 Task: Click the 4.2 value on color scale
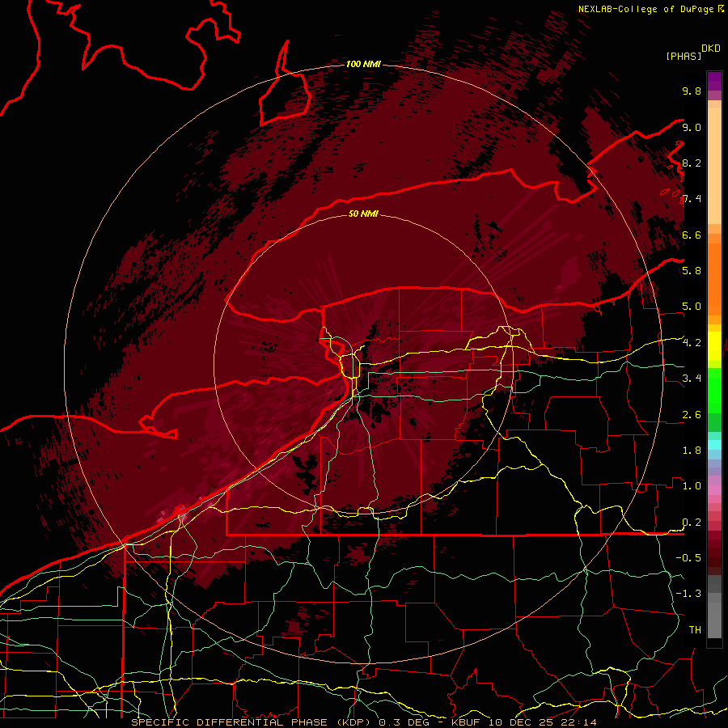692,343
